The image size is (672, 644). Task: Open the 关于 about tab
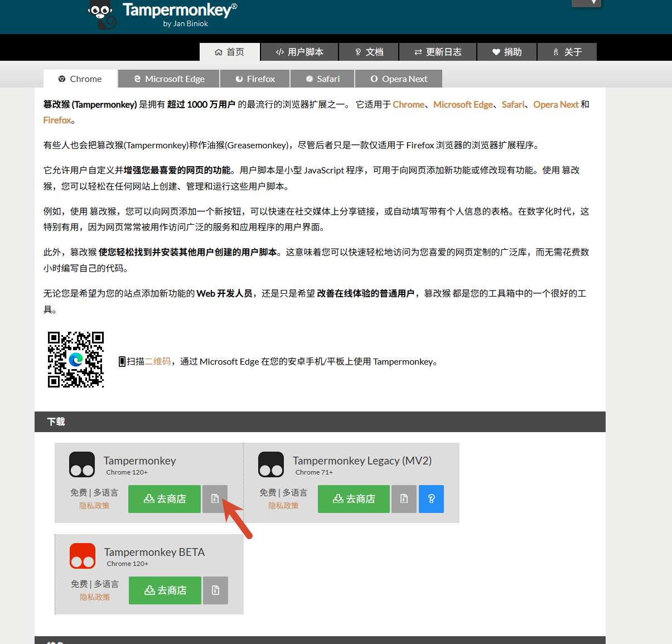pos(567,52)
